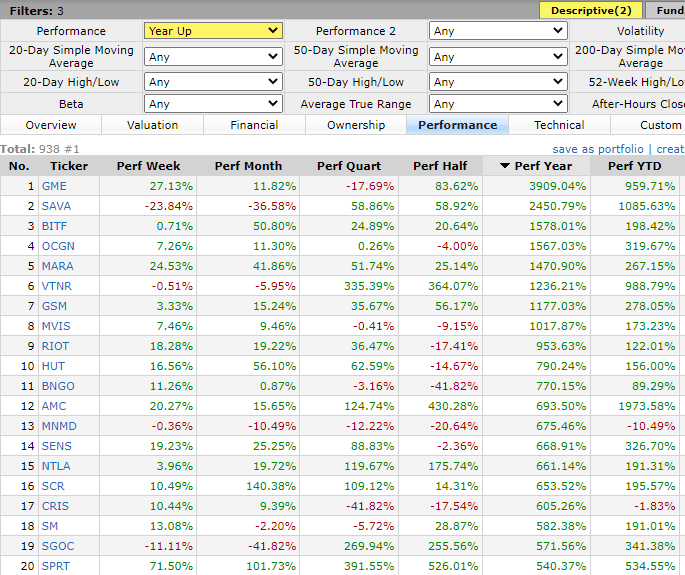Expand the Average True Range dropdown
This screenshot has width=685, height=575.
[x=498, y=103]
